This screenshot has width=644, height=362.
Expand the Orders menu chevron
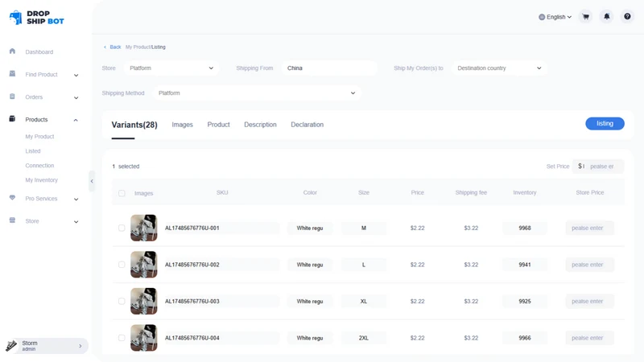76,97
